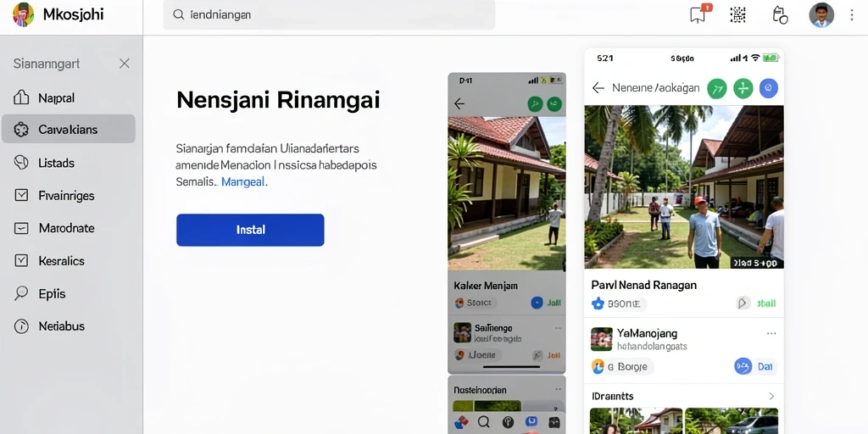Click the 99onE reaction chip

click(x=618, y=303)
